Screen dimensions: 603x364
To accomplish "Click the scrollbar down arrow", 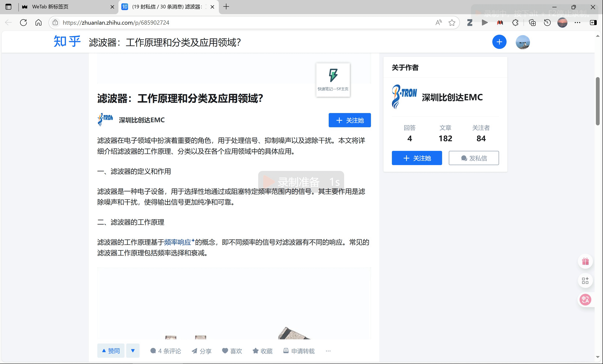I will point(598,357).
